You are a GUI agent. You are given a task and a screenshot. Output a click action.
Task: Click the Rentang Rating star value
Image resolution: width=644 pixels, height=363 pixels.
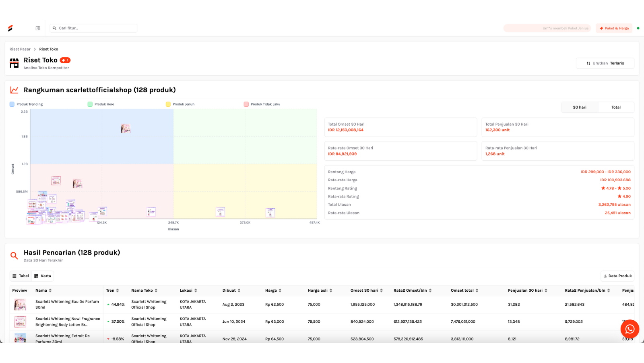coord(616,189)
